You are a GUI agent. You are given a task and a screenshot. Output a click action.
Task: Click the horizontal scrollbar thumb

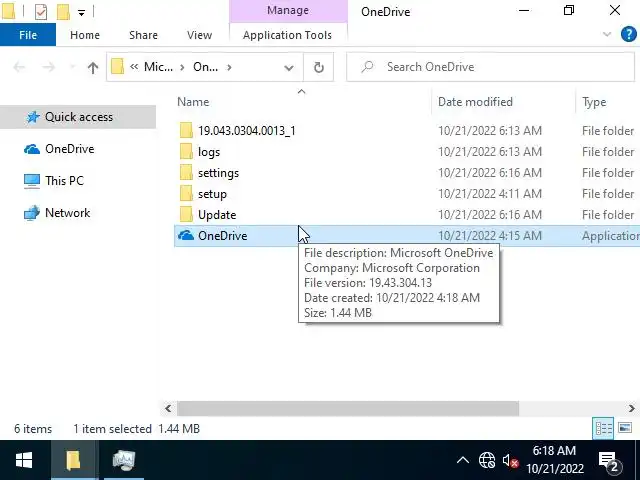[348, 408]
